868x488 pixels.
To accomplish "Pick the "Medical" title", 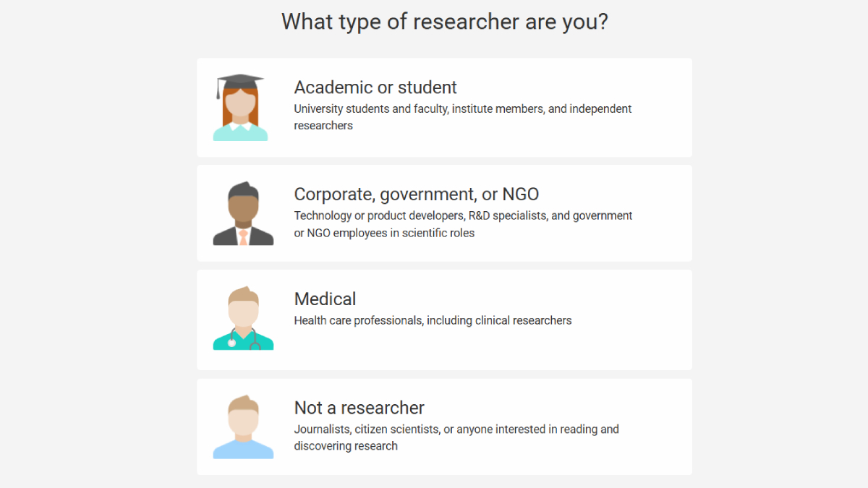I will pos(325,299).
